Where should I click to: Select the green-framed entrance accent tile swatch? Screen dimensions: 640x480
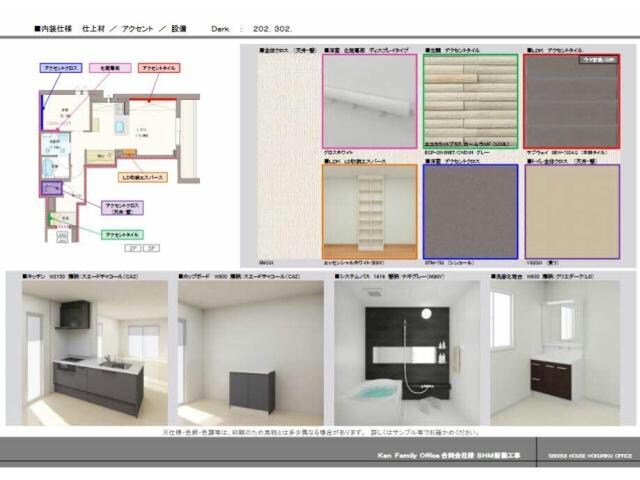(x=470, y=101)
